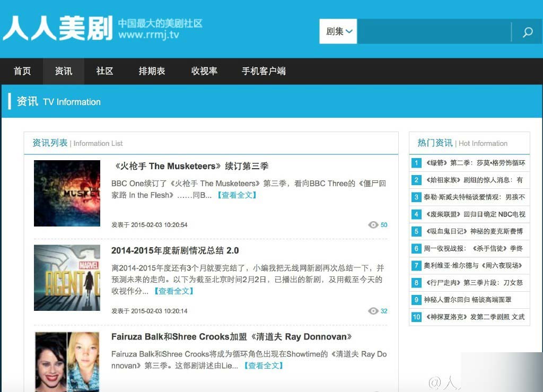
Task: Click the timestamp 2015-02-03 10:20:54
Action: coord(159,225)
